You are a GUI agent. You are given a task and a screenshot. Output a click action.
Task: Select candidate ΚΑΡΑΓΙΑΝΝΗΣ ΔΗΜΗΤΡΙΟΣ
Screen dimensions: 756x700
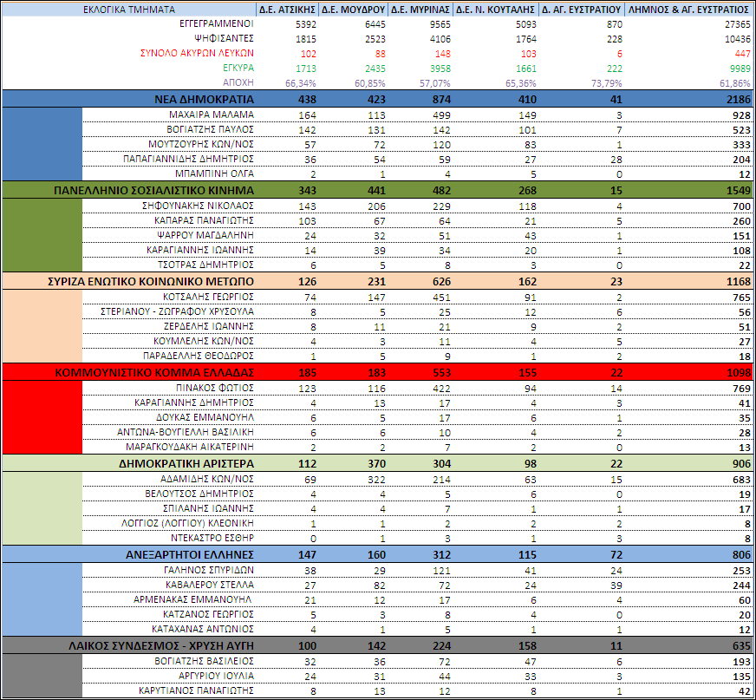(194, 402)
